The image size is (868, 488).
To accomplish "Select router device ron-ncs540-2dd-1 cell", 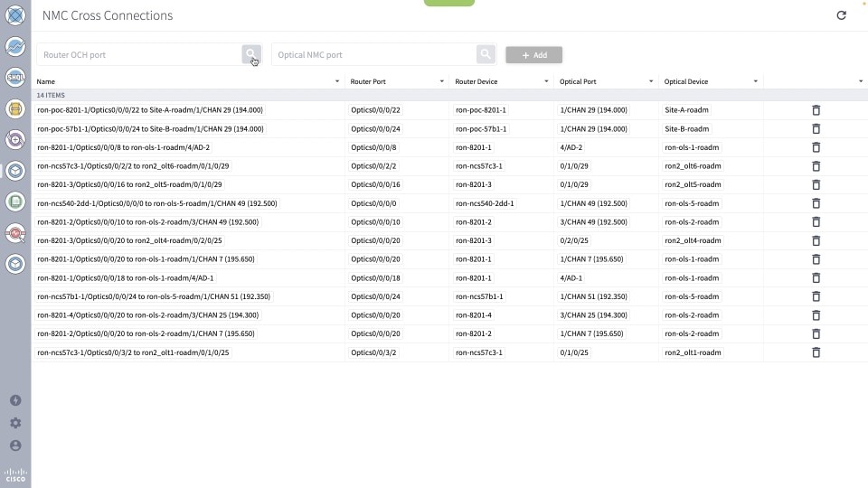I will [485, 203].
